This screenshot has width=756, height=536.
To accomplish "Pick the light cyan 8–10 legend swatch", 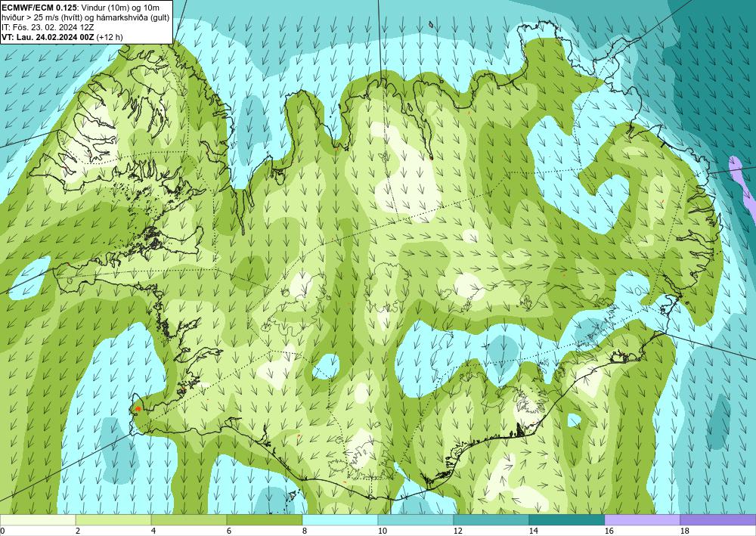I will pos(340,520).
